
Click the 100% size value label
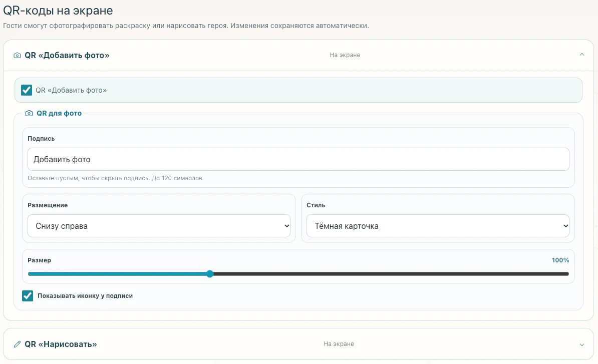click(x=560, y=260)
